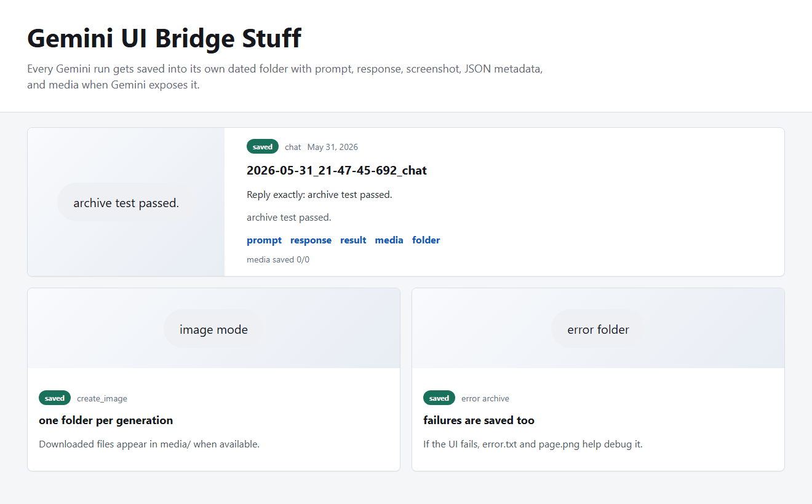The image size is (812, 504).
Task: Click the saved badge beside error archive
Action: [x=439, y=398]
